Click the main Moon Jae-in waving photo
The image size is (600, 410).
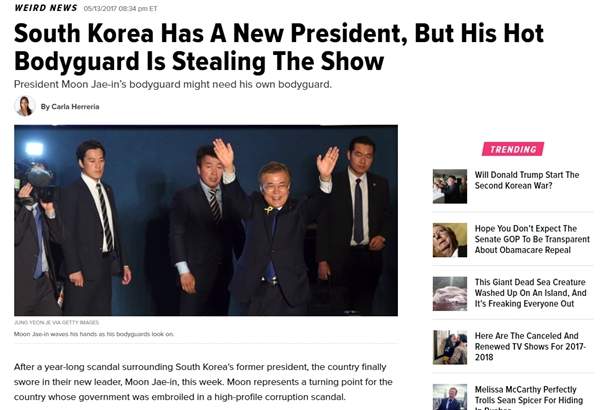(206, 220)
